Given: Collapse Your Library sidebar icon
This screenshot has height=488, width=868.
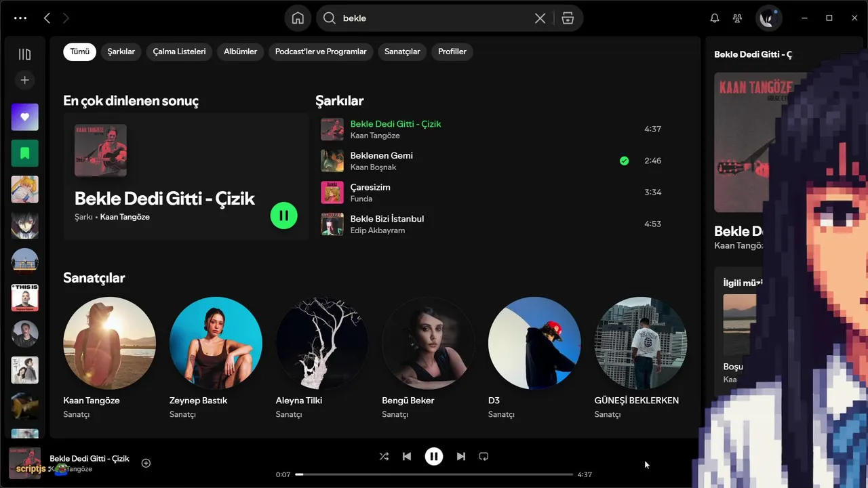Looking at the screenshot, I should [24, 54].
